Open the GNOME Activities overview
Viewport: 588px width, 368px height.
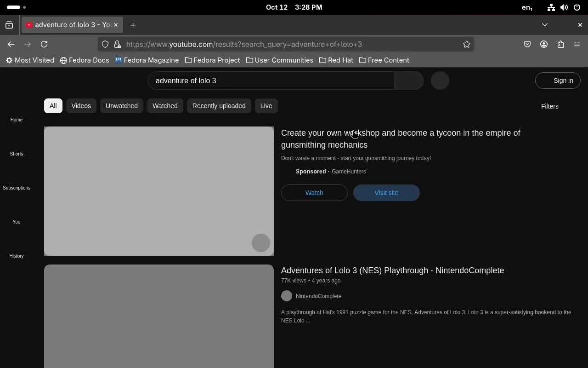[16, 7]
